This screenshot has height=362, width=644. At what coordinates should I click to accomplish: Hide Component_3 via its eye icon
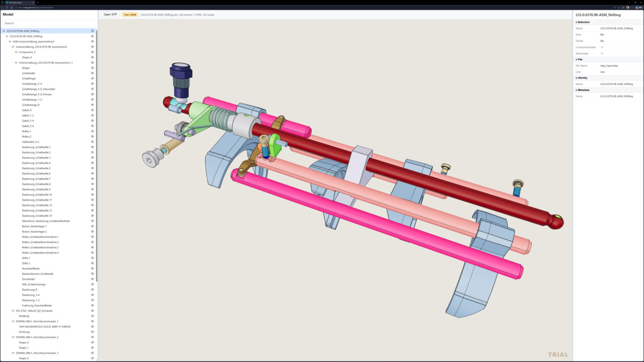tap(92, 52)
